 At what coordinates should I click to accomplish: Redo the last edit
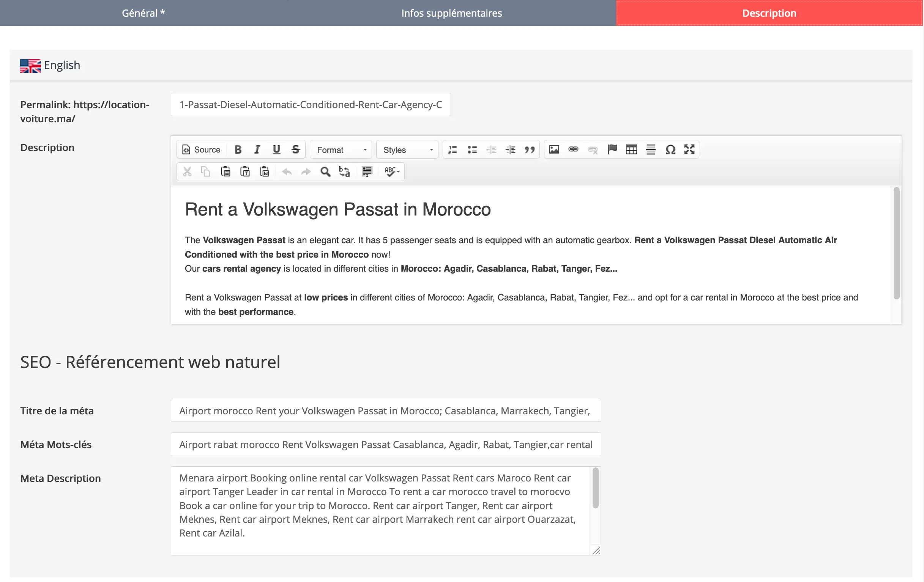[306, 171]
